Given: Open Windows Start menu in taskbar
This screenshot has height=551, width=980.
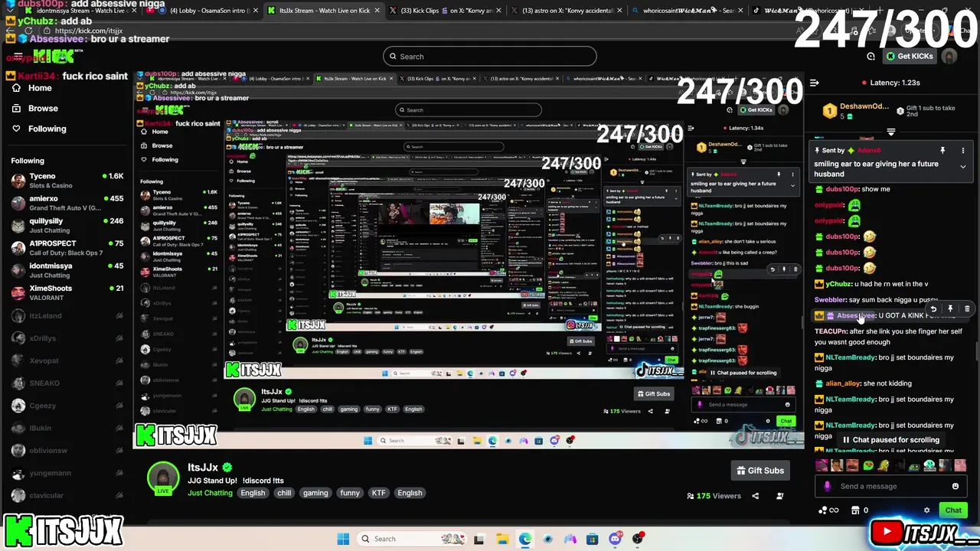Looking at the screenshot, I should (343, 539).
